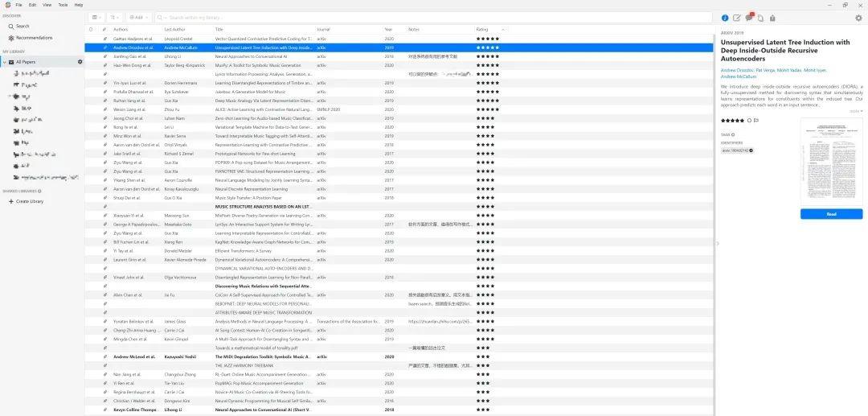868x416 pixels.
Task: Open the view layout dropdown in toolbar
Action: coord(96,17)
